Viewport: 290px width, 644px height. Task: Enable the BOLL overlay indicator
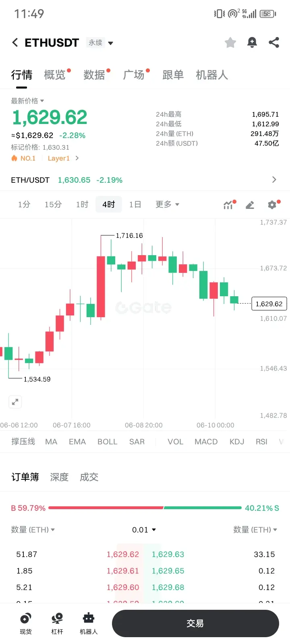(x=108, y=442)
